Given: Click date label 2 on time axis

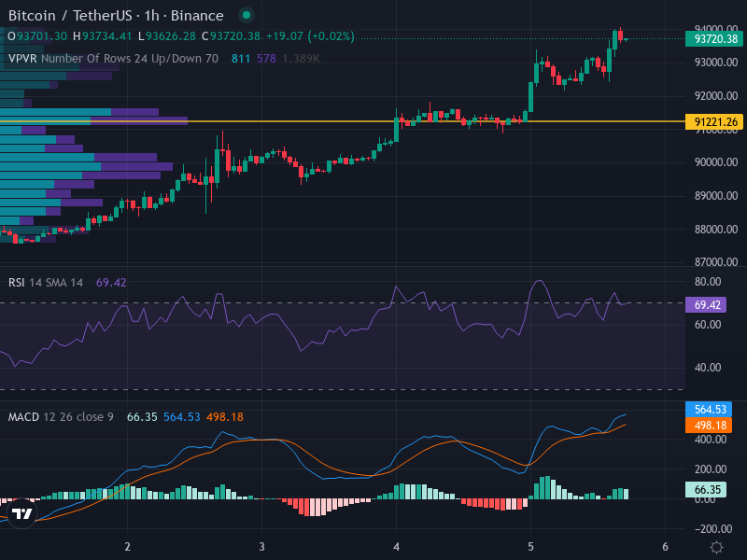Looking at the screenshot, I should pos(127,547).
